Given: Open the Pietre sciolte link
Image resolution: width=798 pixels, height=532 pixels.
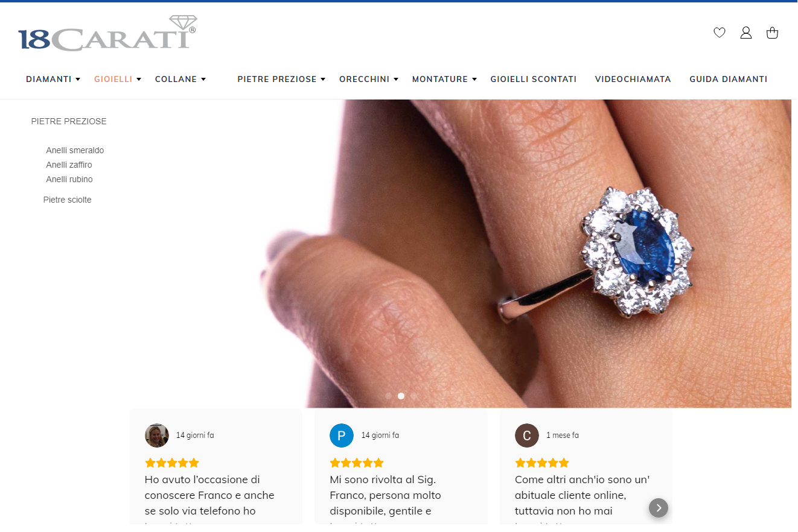Looking at the screenshot, I should tap(68, 200).
